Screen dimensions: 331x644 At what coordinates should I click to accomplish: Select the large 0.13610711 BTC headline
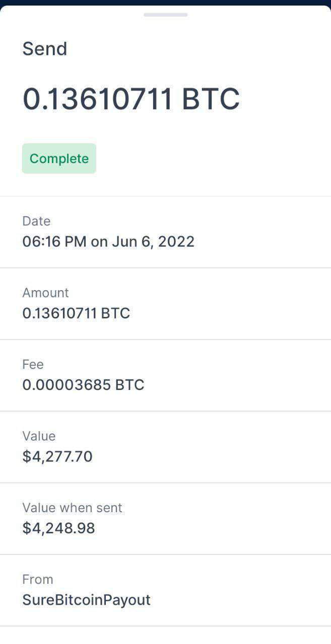[x=131, y=99]
